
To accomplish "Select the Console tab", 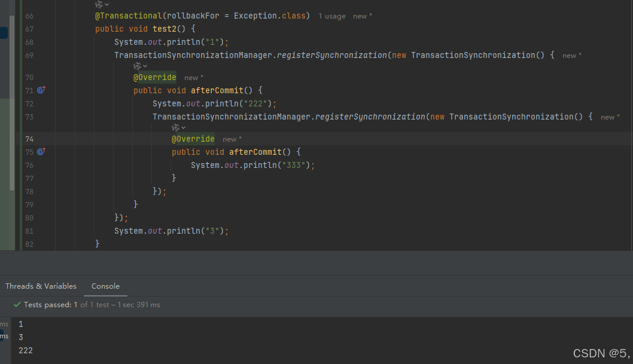I will pyautogui.click(x=105, y=286).
